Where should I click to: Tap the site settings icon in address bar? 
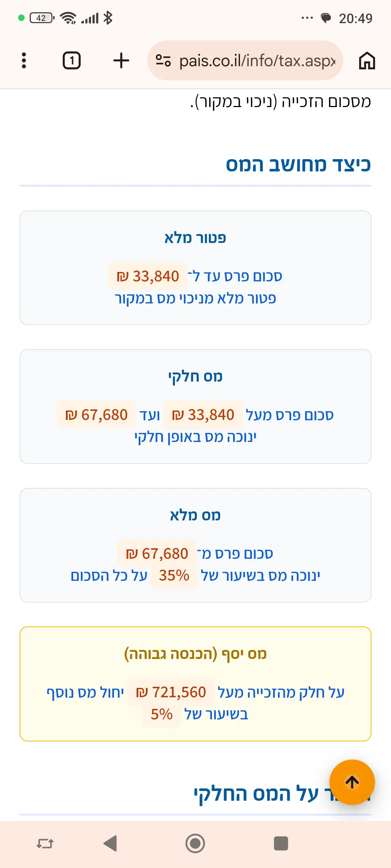tap(163, 60)
